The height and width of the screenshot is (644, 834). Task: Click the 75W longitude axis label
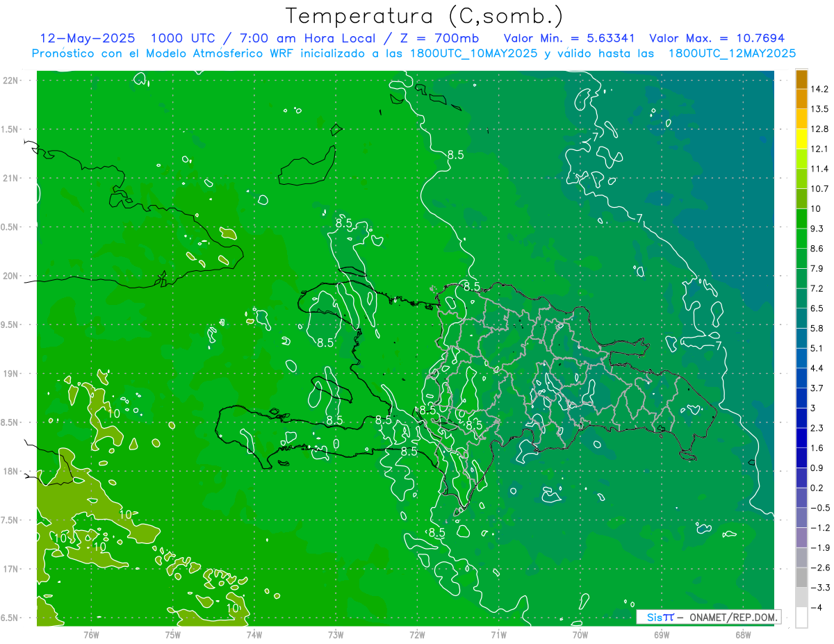172,634
